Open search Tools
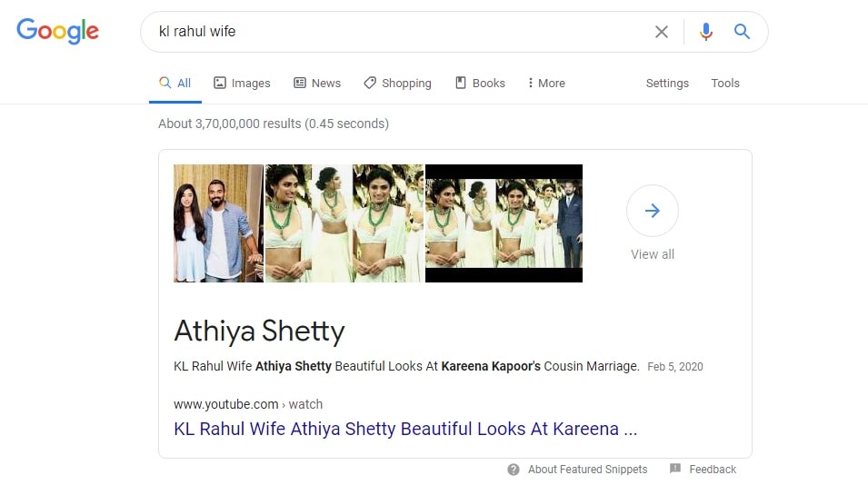Viewport: 868px width, 485px height. click(725, 83)
